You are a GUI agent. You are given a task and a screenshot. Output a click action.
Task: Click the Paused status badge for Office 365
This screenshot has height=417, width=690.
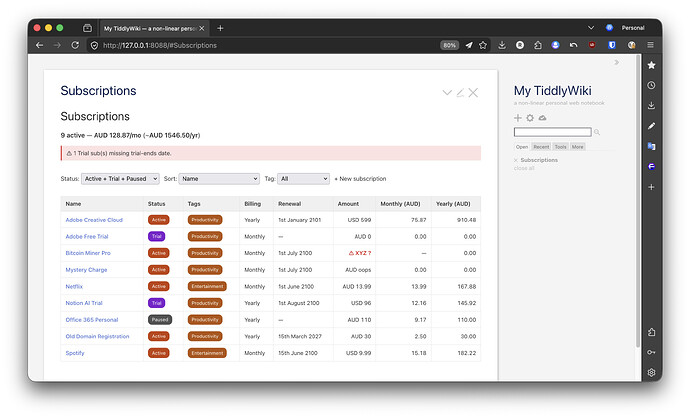click(x=160, y=320)
